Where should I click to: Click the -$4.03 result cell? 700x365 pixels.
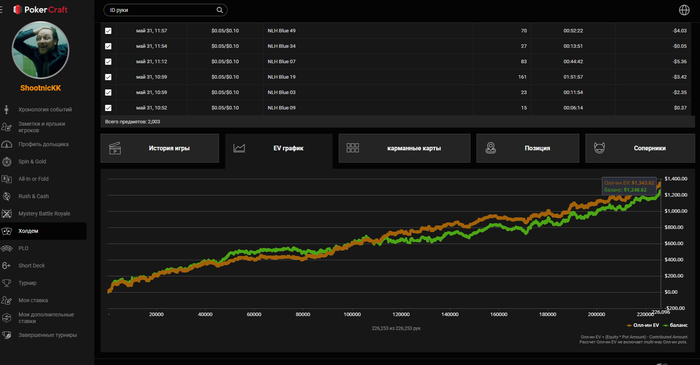(679, 31)
